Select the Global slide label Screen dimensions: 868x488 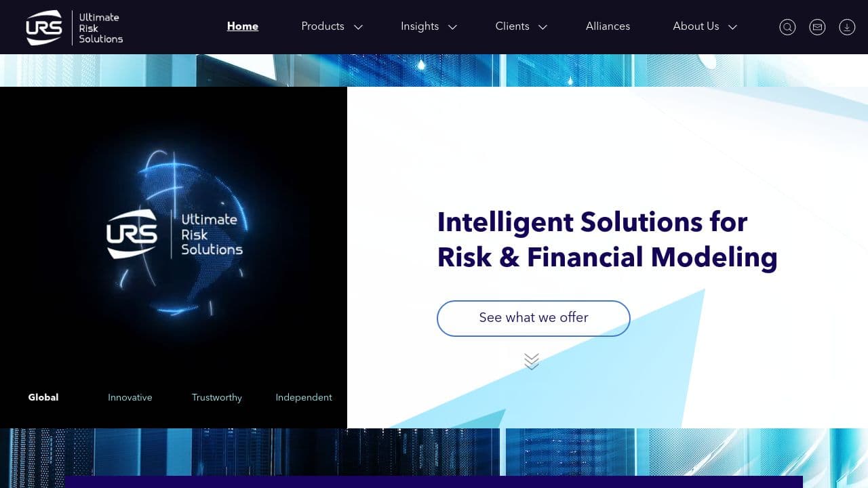(43, 397)
